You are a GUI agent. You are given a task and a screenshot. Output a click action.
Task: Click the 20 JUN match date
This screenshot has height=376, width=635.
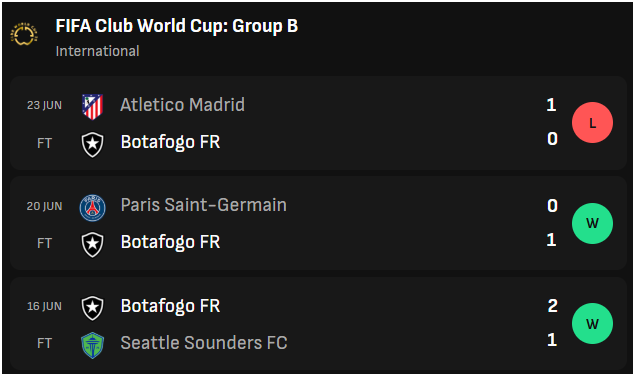45,206
